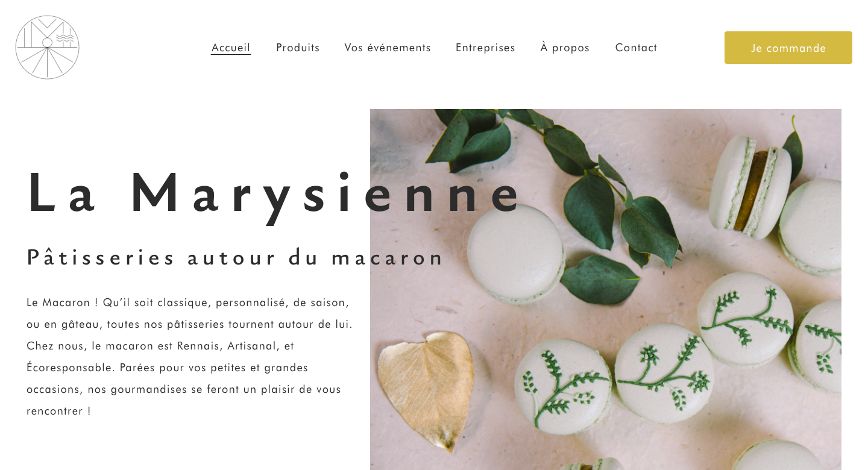Click the yellow Je commande button
The image size is (868, 470).
coord(788,48)
